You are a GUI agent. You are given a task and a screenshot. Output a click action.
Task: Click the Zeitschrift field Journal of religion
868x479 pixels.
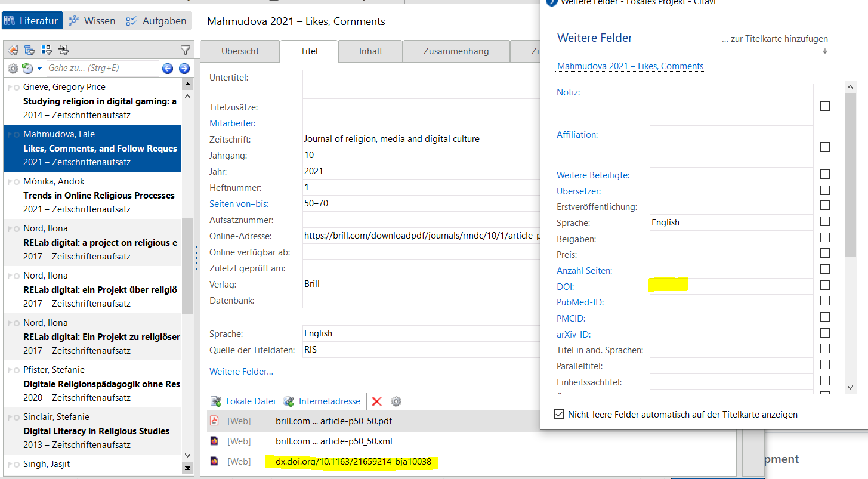click(421, 139)
